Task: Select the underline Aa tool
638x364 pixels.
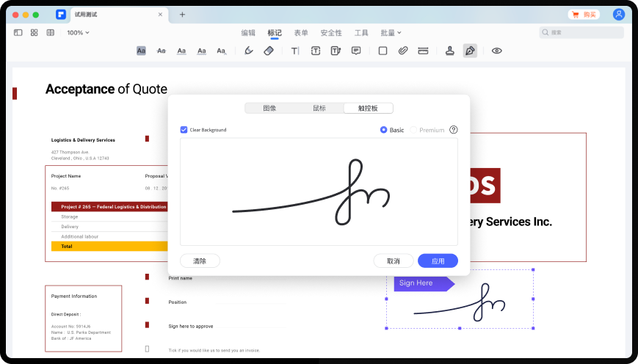Action: click(x=181, y=51)
